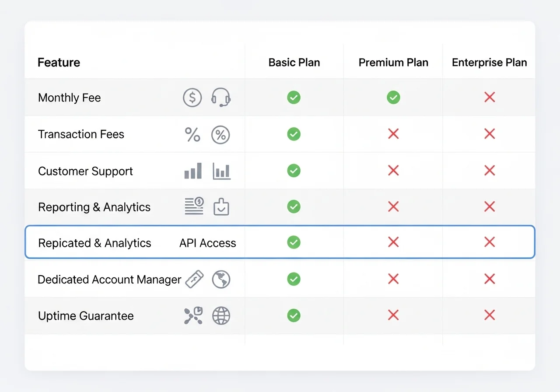This screenshot has height=392, width=560.
Task: Click Premium Plan cross for Dedicated Account Manager
Action: tap(393, 279)
